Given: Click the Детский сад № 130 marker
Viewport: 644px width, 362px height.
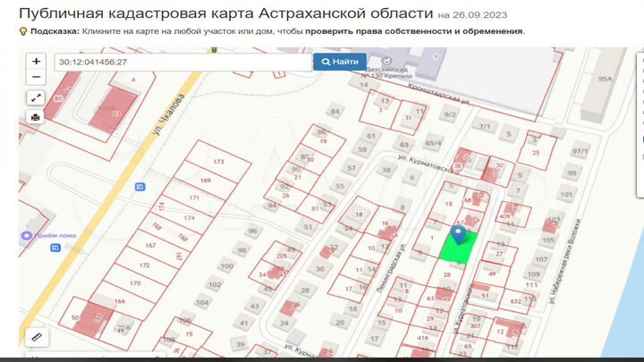Looking at the screenshot, I should [x=386, y=61].
